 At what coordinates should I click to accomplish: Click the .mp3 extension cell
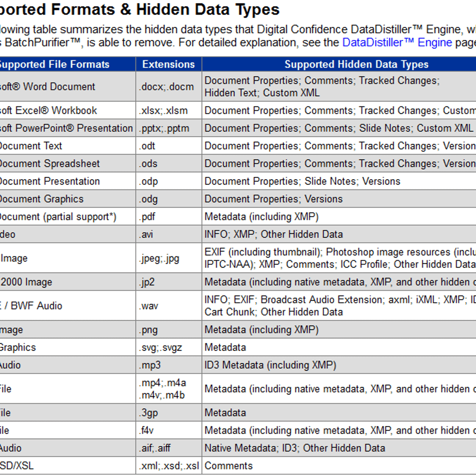tap(169, 365)
